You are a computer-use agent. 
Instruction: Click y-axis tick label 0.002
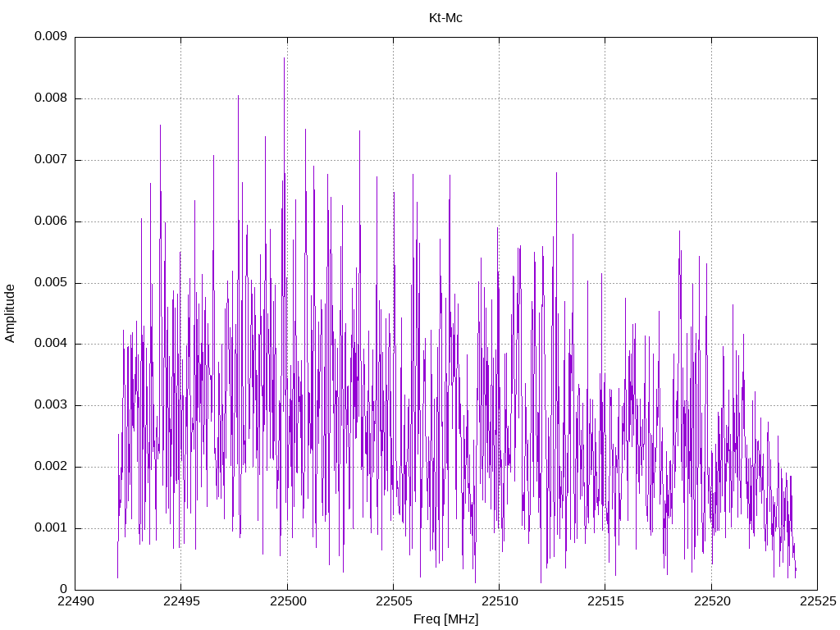point(50,466)
